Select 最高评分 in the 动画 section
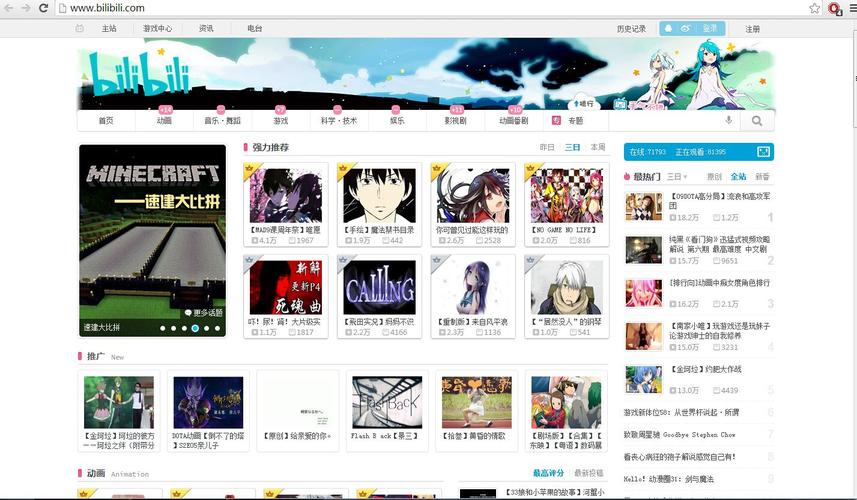This screenshot has height=500, width=857. coord(548,473)
